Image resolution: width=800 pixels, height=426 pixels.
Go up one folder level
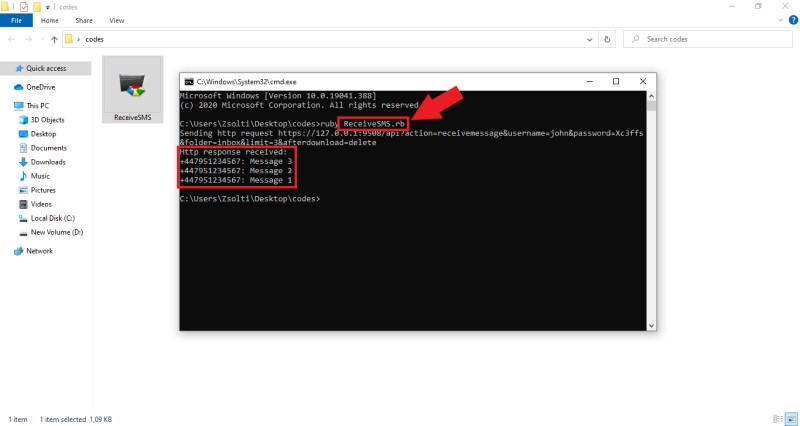(54, 39)
